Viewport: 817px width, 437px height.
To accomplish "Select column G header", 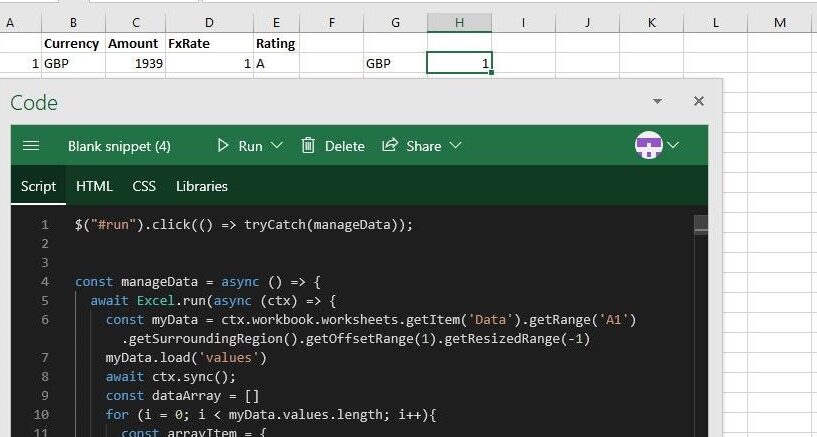I will click(x=395, y=22).
